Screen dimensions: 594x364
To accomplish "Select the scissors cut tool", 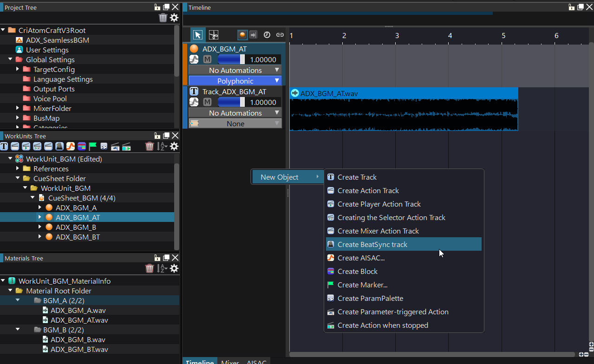I will pos(214,35).
